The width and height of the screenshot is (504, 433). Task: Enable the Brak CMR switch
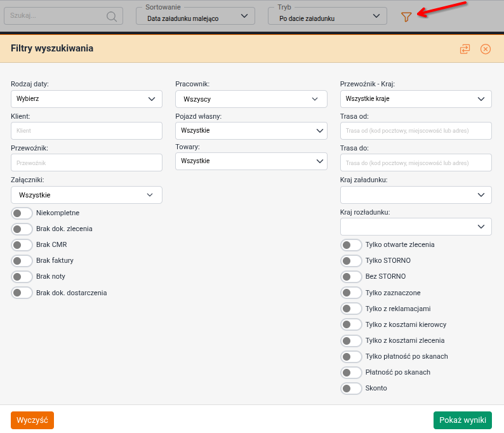click(x=22, y=245)
